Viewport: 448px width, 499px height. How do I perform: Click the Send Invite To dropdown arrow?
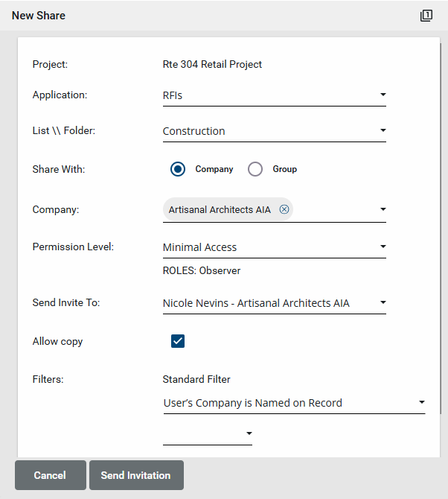[x=383, y=302]
